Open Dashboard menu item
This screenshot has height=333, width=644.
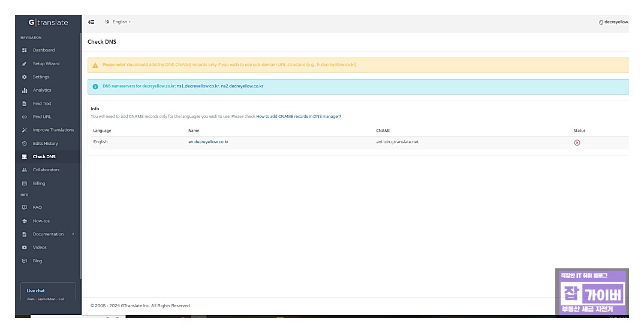point(44,50)
